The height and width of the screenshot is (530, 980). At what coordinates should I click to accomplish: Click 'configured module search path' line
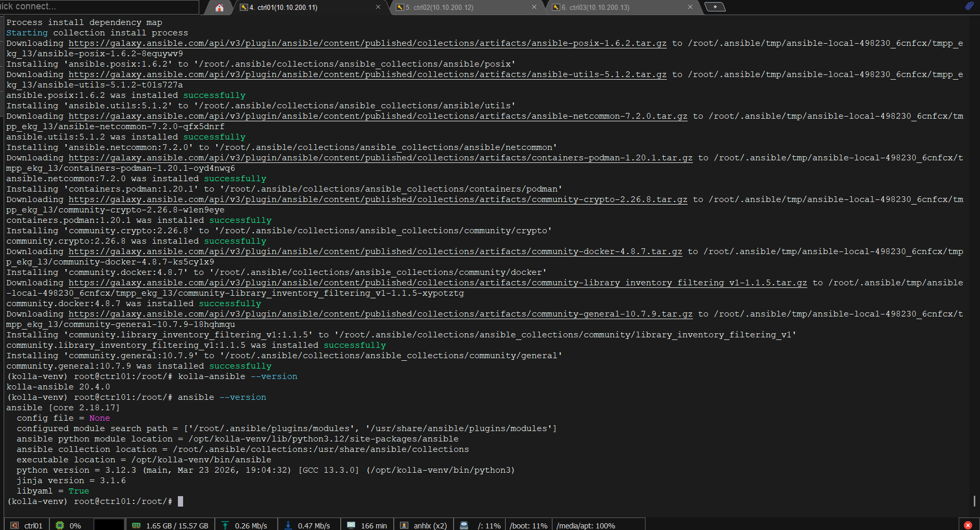(x=287, y=428)
